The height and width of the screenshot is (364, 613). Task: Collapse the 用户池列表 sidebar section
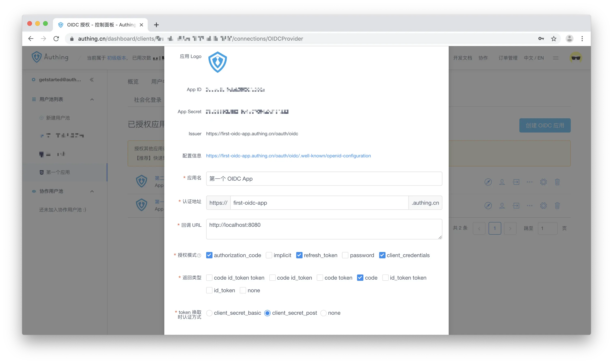(92, 99)
